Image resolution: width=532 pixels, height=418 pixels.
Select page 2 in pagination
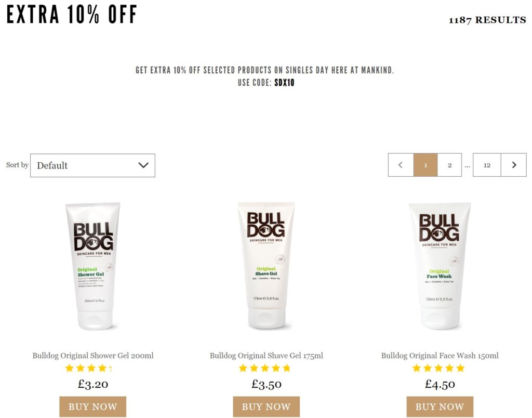pyautogui.click(x=449, y=165)
